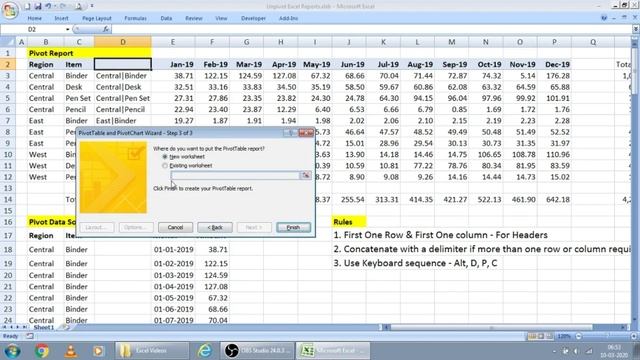Click Finish in the PivotTable wizard
The image size is (640, 360).
293,227
